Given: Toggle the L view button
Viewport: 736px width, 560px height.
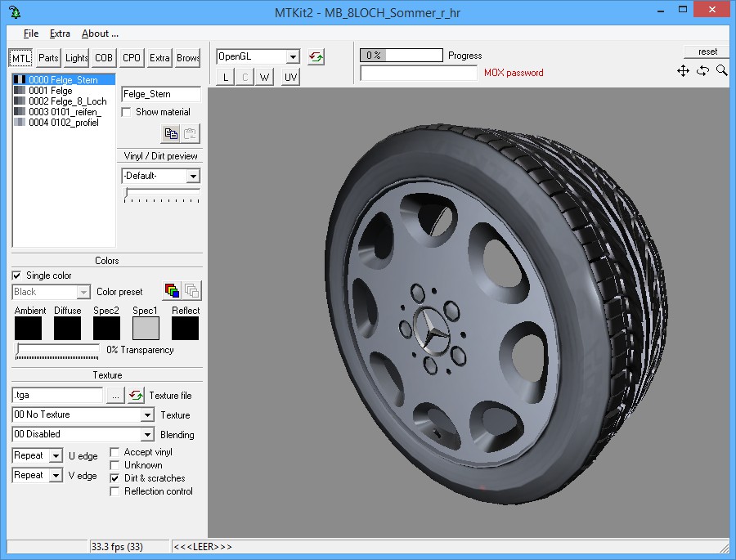Looking at the screenshot, I should click(x=226, y=77).
